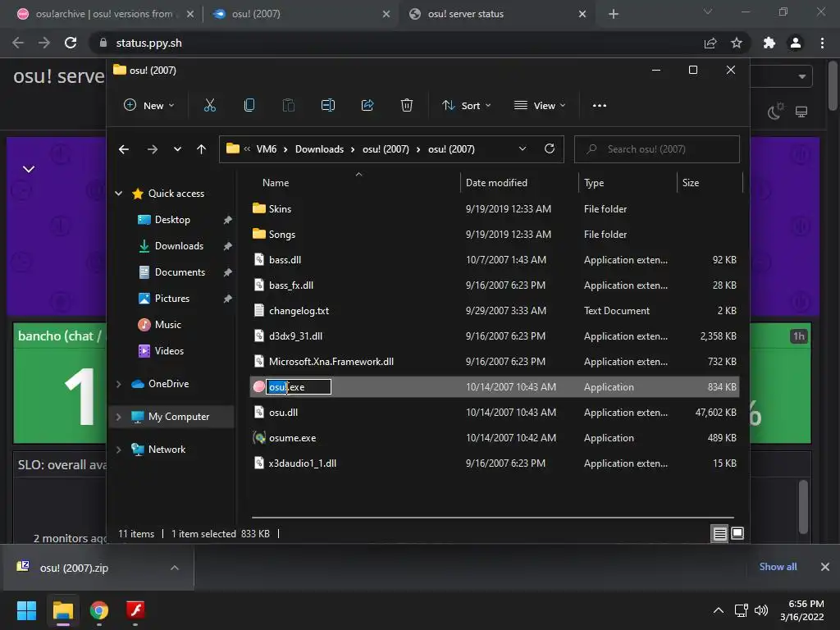840x630 pixels.
Task: Click the Rename icon in Explorer toolbar
Action: 328,106
